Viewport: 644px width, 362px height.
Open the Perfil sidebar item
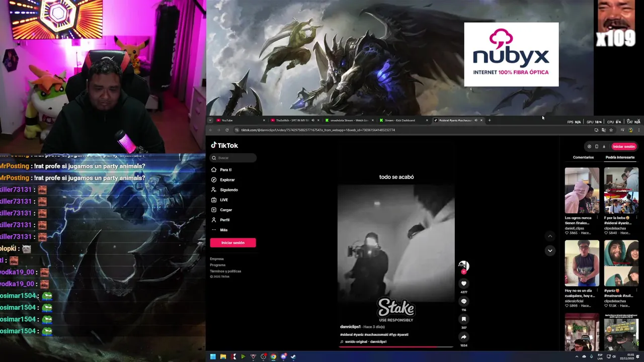tap(221, 220)
